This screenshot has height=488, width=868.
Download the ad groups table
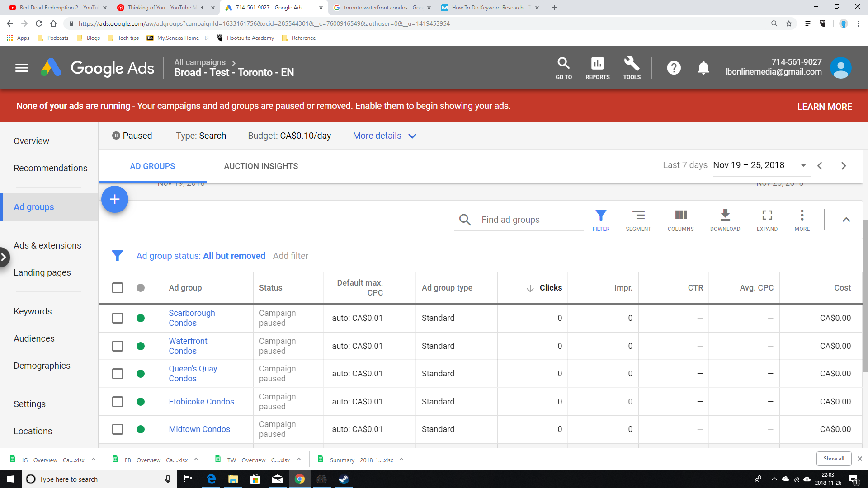[725, 220]
